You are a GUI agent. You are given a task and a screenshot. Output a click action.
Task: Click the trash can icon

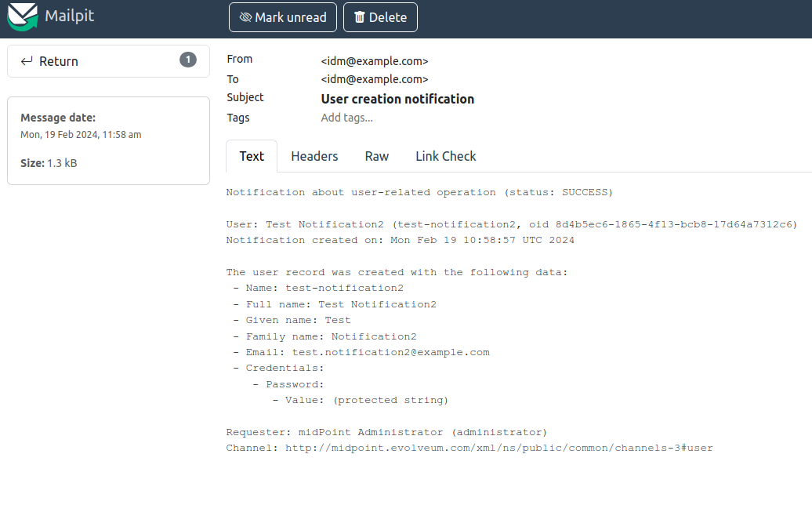click(360, 17)
